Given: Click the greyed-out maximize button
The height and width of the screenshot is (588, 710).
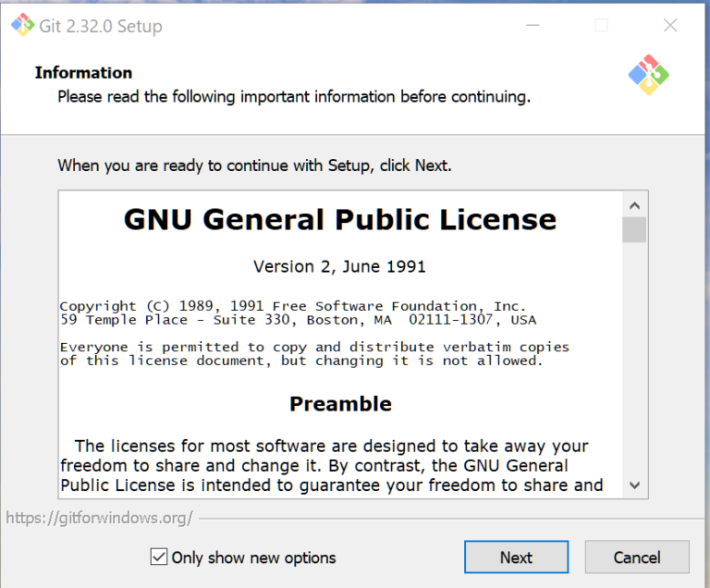Looking at the screenshot, I should pyautogui.click(x=602, y=26).
